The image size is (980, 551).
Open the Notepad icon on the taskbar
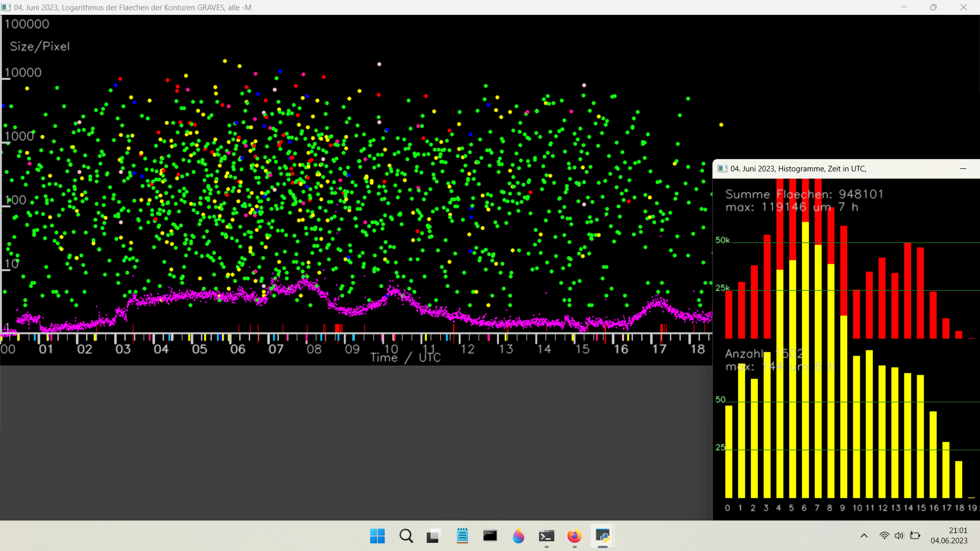pos(462,536)
